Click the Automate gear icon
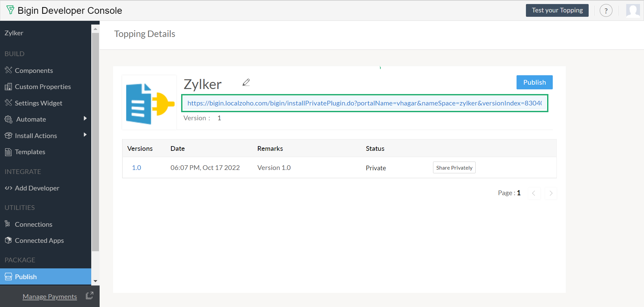 click(x=8, y=119)
